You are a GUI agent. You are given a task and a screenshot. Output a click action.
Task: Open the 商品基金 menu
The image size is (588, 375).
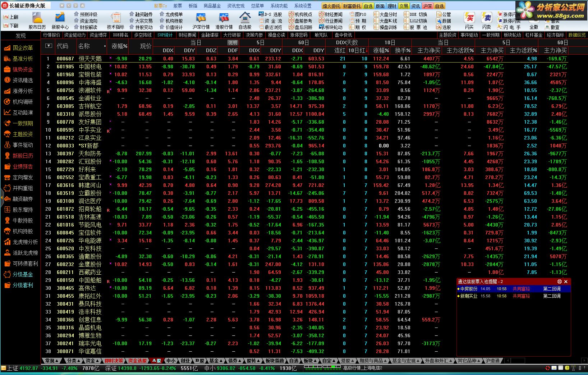[x=212, y=6]
